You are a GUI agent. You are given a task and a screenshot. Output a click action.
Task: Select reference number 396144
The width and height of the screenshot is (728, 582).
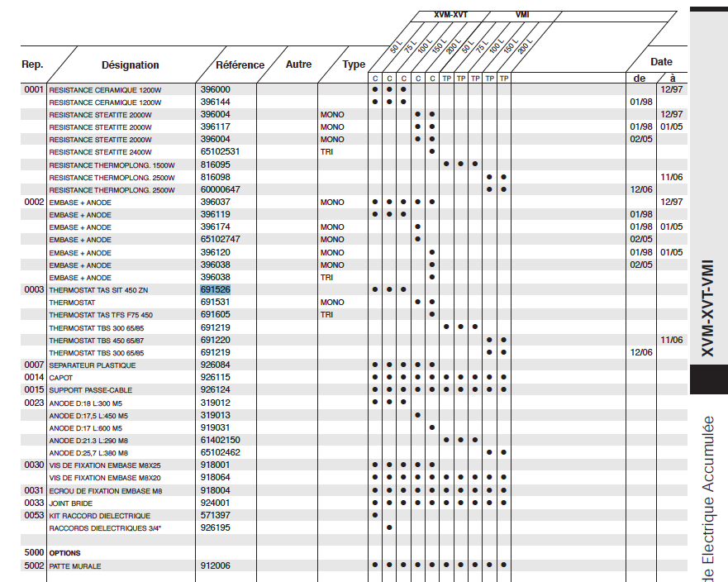[x=216, y=102]
